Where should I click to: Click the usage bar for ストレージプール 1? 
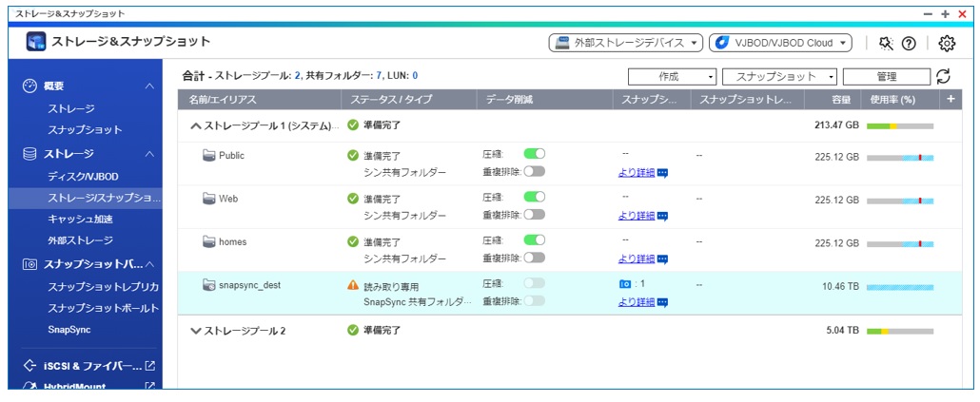coord(899,125)
